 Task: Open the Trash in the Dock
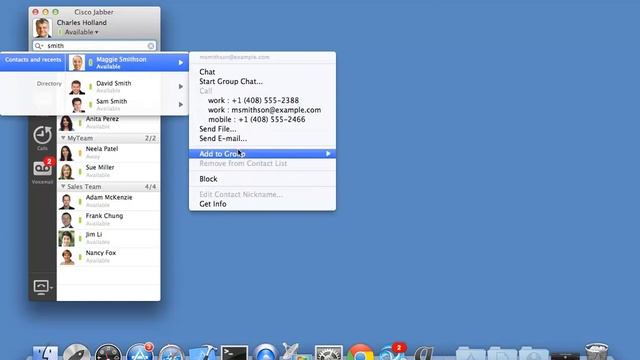[x=596, y=351]
